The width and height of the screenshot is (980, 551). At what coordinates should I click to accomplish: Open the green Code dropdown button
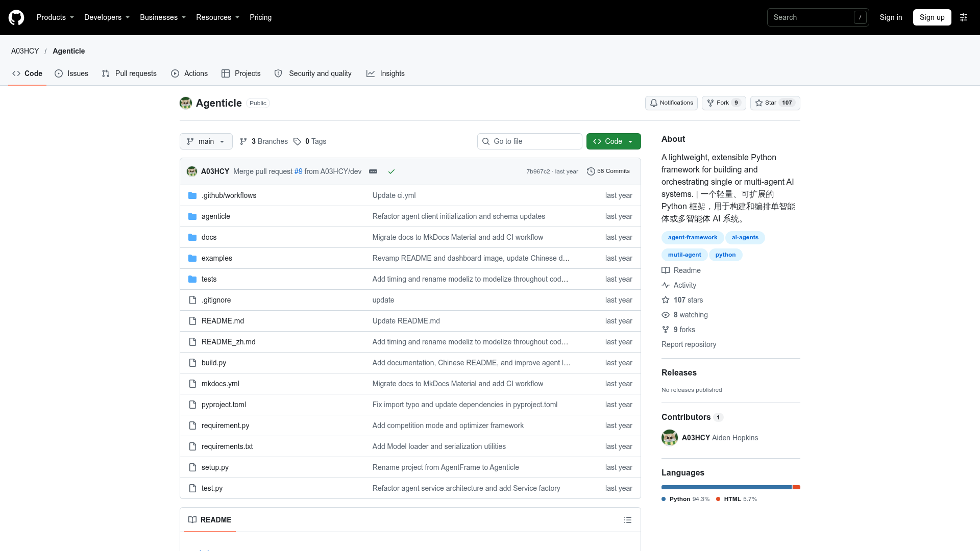pos(614,141)
